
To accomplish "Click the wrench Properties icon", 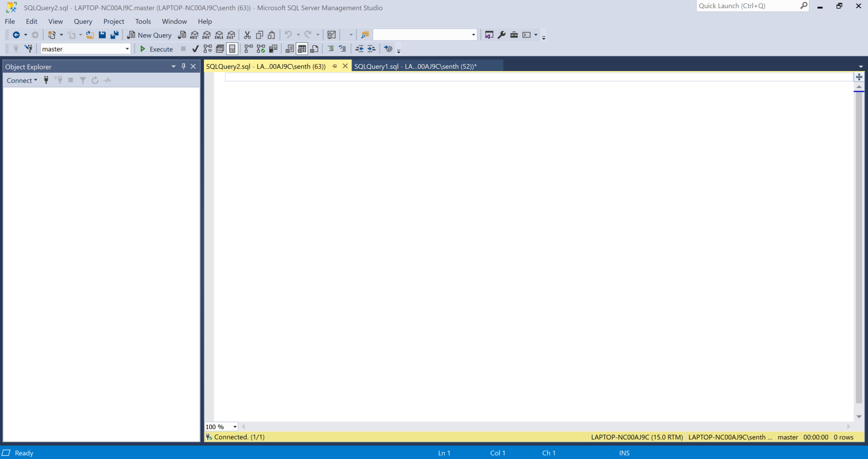I will click(502, 35).
